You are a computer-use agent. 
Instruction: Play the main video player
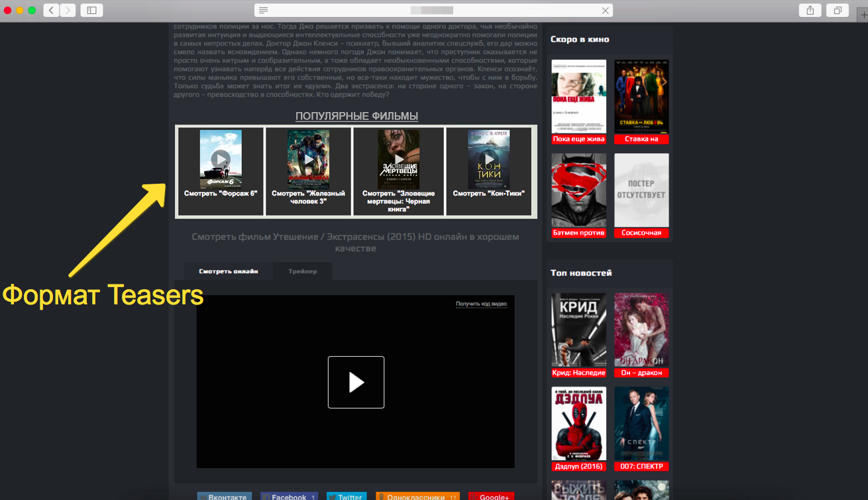pos(356,382)
